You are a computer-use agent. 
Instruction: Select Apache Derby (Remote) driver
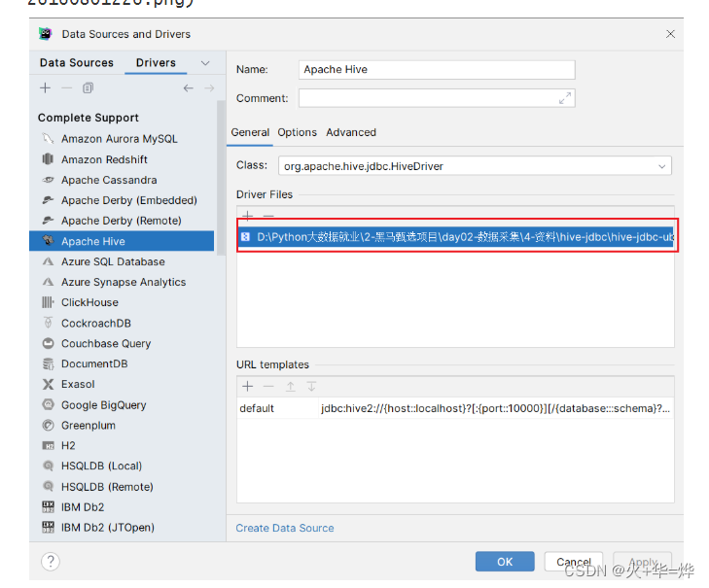[122, 221]
